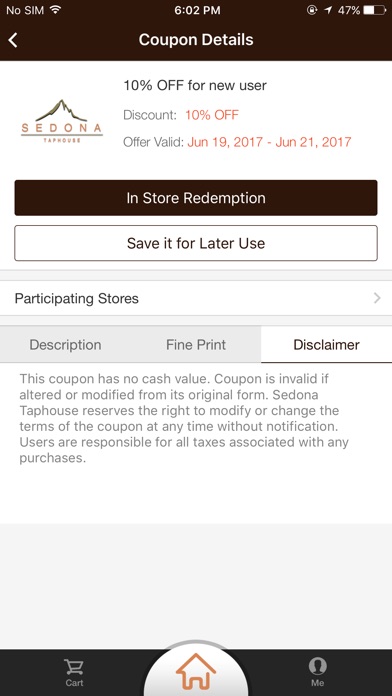
Task: Tap the disclaimer text paragraph
Action: 184,419
